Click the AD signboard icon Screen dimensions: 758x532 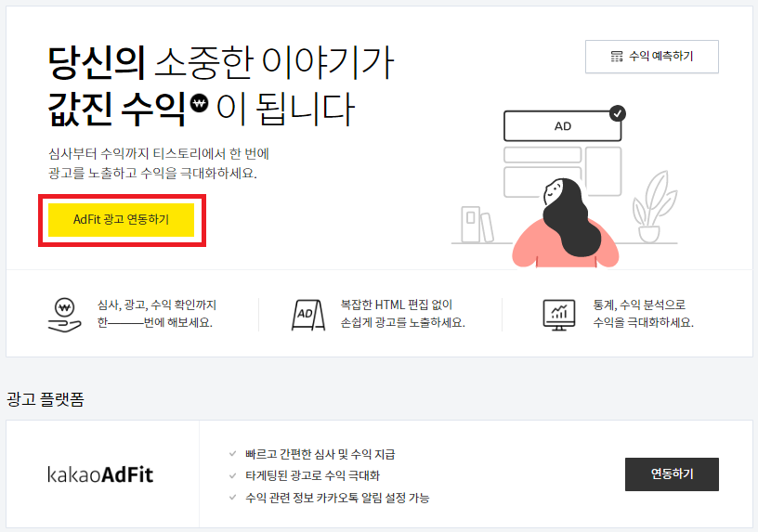click(x=308, y=315)
